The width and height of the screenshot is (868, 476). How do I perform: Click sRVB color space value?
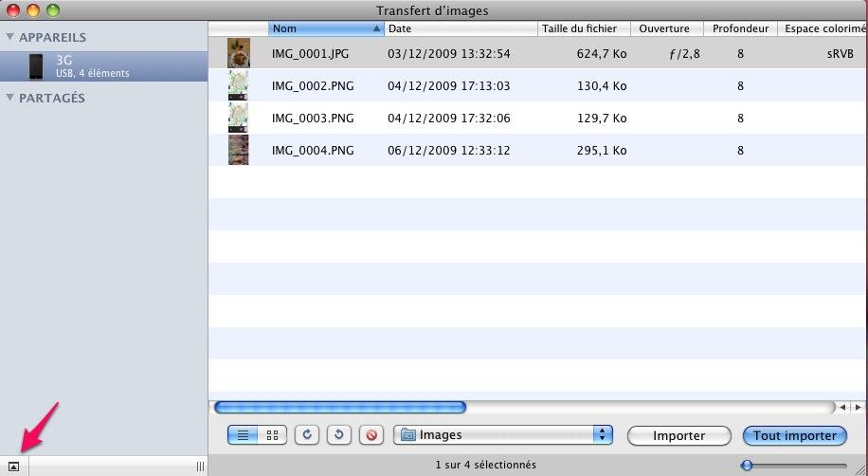click(841, 54)
